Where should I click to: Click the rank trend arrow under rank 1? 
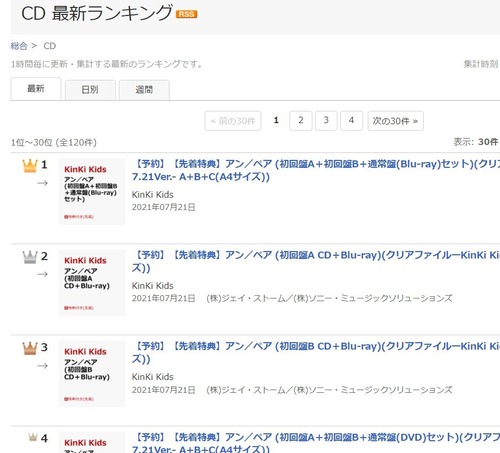[42, 183]
